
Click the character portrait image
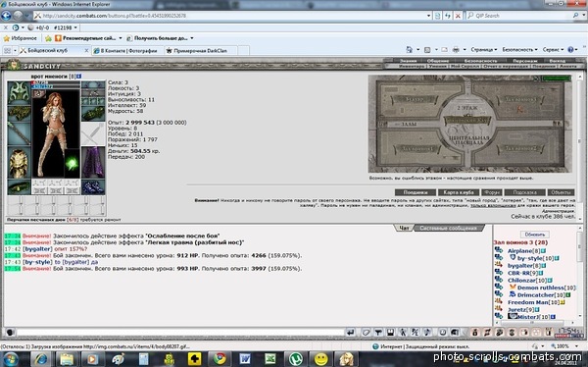pos(56,133)
